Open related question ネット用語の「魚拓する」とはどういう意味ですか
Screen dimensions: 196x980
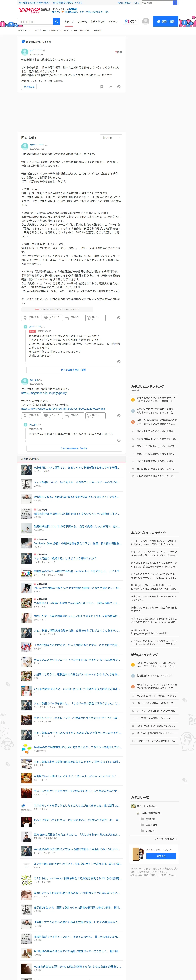coord(65,558)
